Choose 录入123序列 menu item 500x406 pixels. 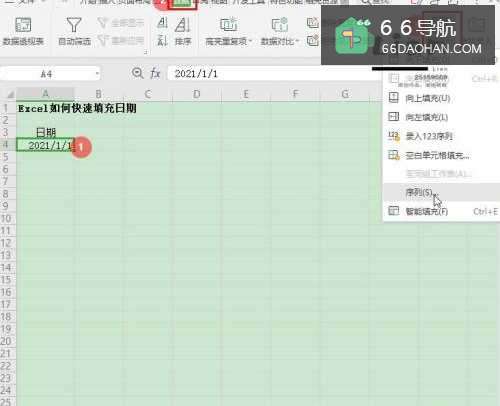tap(441, 136)
